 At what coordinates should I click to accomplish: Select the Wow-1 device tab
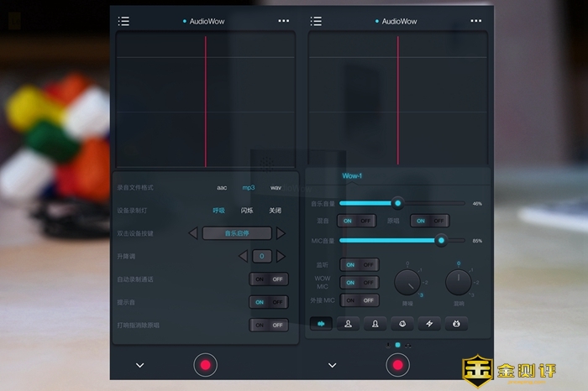[351, 176]
